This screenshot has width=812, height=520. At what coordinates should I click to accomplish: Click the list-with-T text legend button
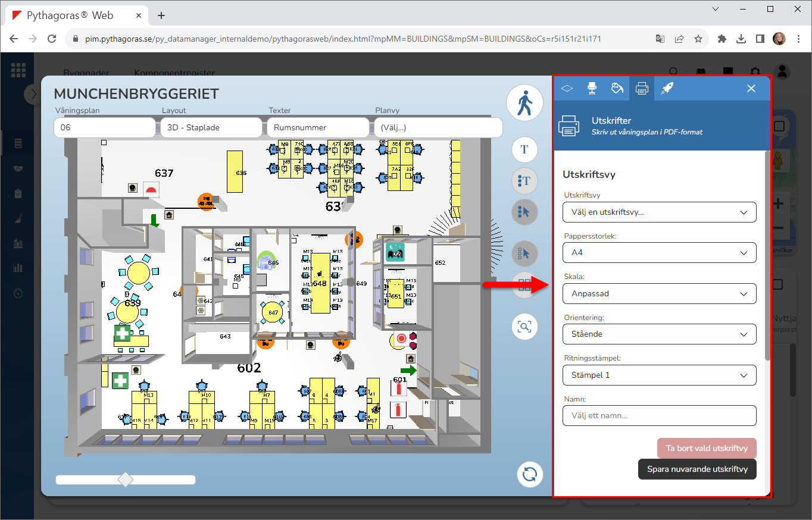click(x=524, y=180)
